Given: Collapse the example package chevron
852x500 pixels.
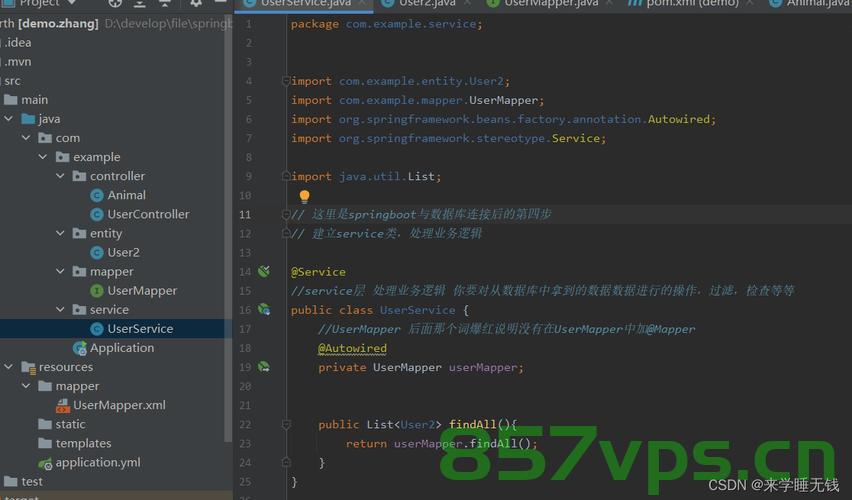Looking at the screenshot, I should (x=43, y=157).
